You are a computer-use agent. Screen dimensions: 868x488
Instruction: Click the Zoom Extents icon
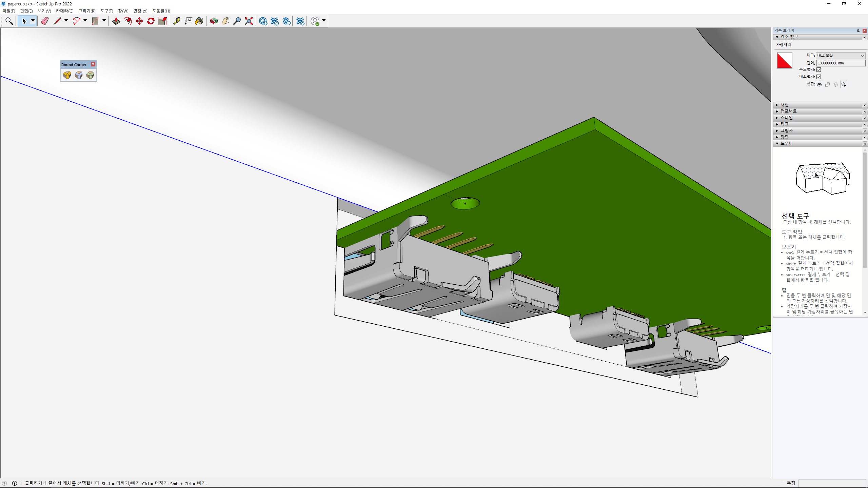(x=249, y=21)
